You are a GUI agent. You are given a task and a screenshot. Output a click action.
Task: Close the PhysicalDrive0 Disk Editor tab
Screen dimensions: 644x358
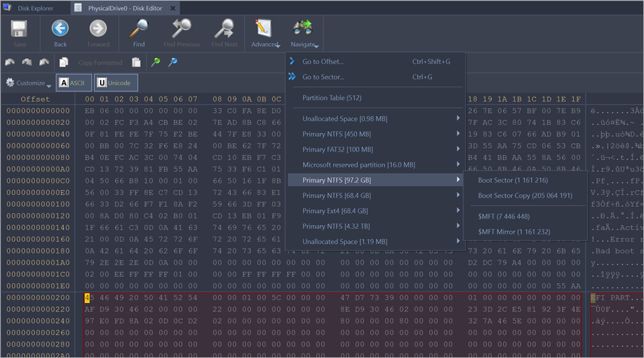[x=172, y=9]
